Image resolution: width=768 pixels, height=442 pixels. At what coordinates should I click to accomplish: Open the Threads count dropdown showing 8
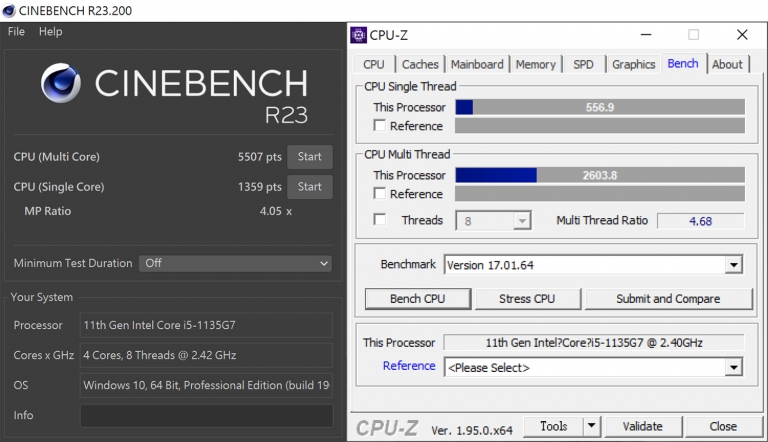click(493, 221)
